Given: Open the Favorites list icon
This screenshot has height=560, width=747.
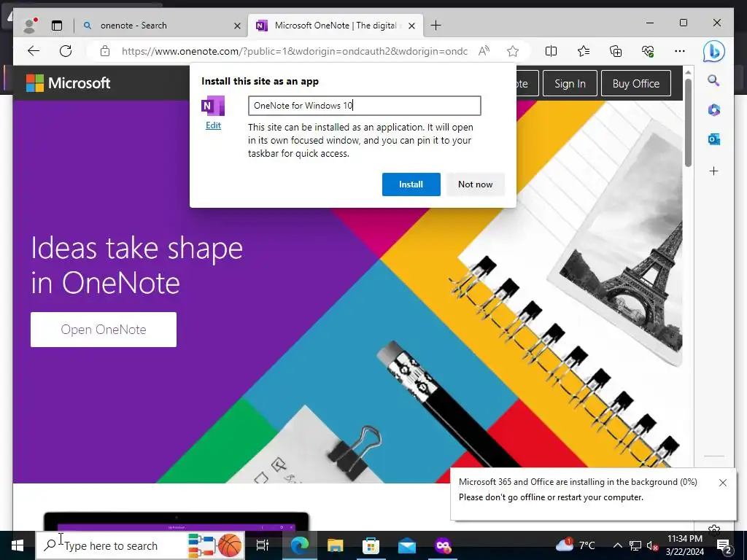Looking at the screenshot, I should point(583,51).
